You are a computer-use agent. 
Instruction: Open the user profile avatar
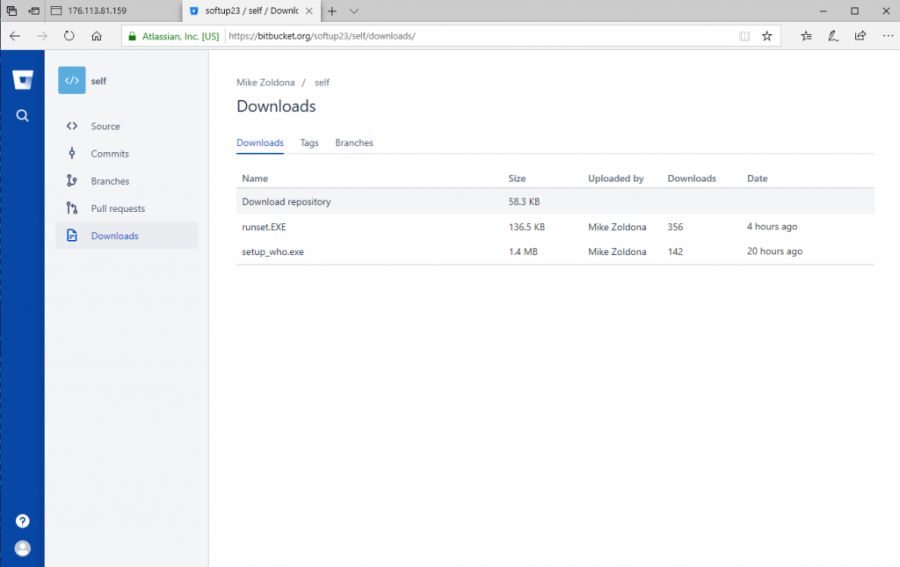pos(22,548)
